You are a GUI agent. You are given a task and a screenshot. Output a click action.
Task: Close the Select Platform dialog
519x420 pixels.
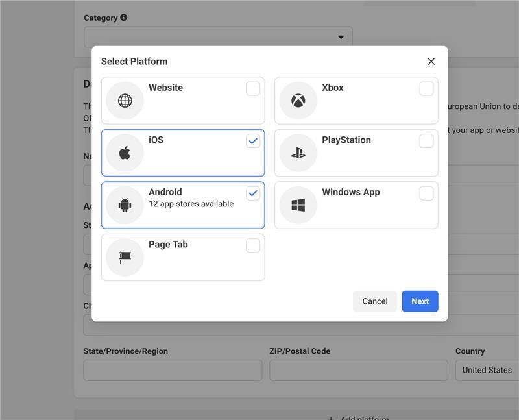(431, 61)
